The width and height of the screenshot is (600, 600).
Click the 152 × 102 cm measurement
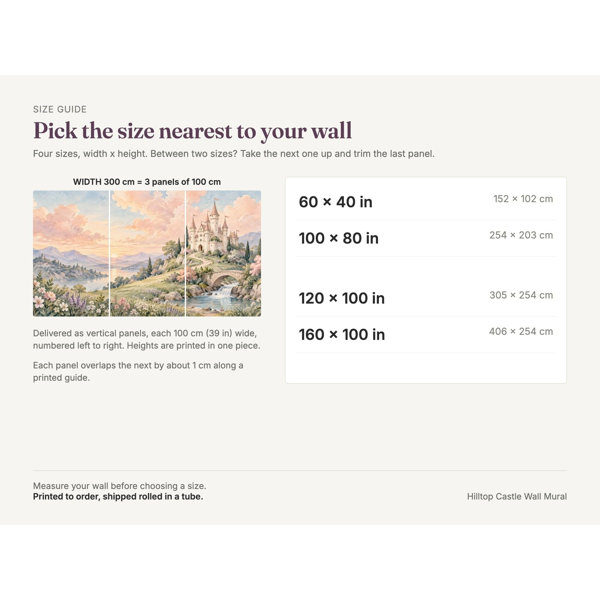[523, 199]
